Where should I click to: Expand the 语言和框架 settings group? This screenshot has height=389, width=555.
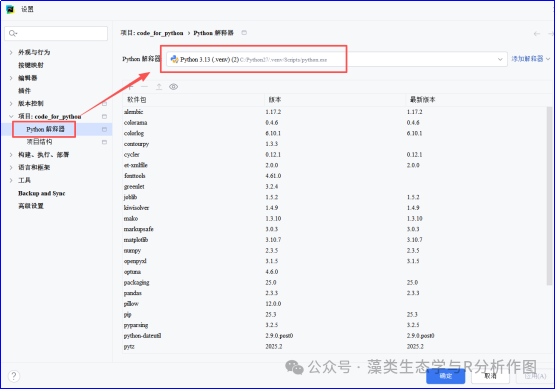coord(11,167)
